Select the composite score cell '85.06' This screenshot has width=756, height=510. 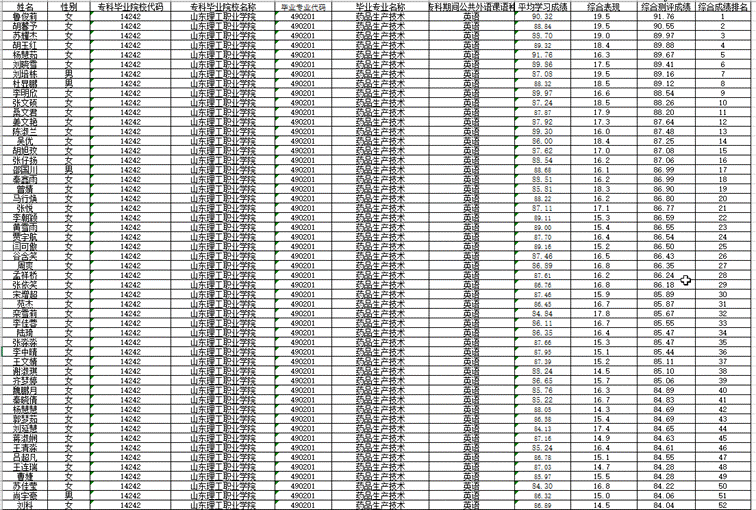click(x=666, y=381)
